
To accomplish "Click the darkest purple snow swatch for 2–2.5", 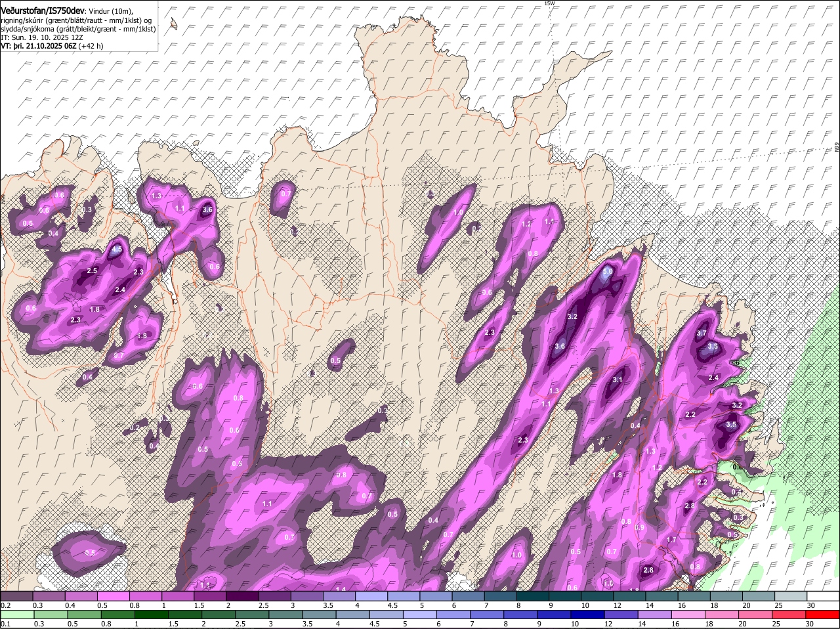I will coord(241,596).
